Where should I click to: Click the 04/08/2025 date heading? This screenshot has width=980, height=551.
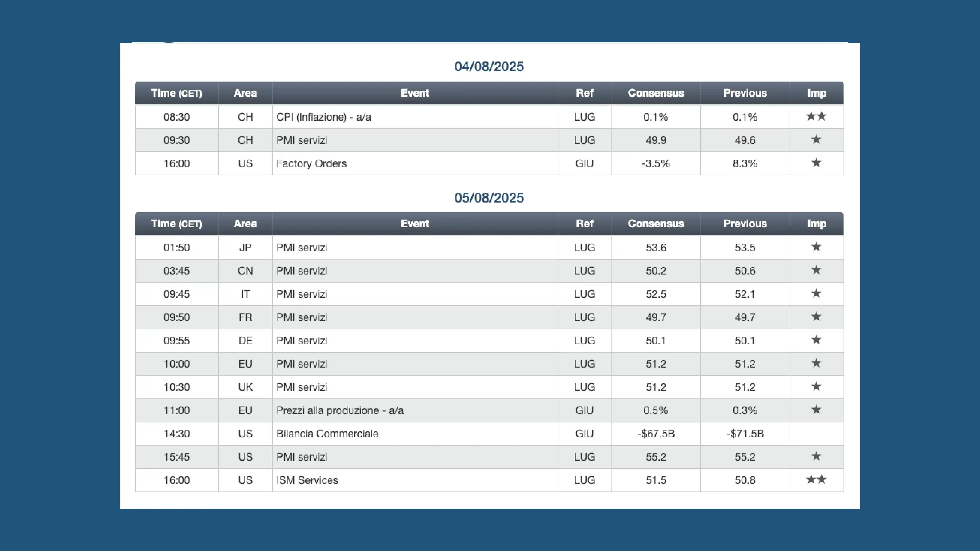pyautogui.click(x=489, y=67)
